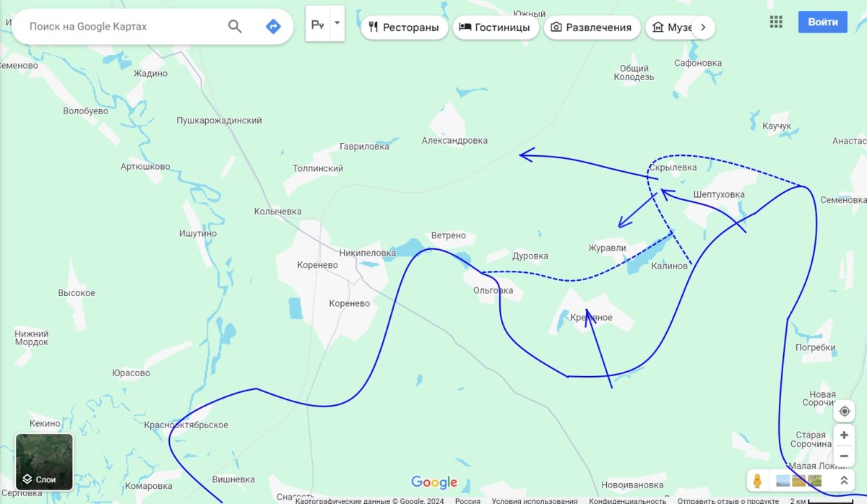The height and width of the screenshot is (504, 867).
Task: Select the Street View pegman
Action: coord(757,480)
